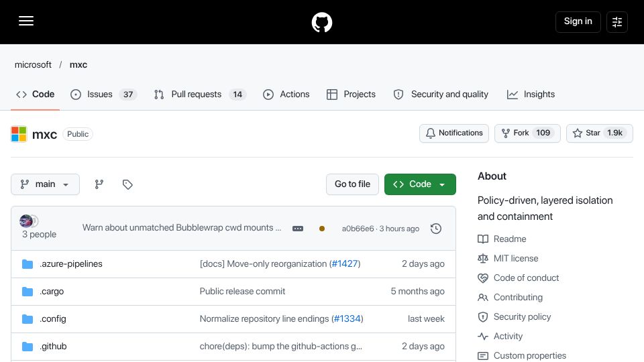
Task: Open commit history clock icon
Action: point(436,229)
